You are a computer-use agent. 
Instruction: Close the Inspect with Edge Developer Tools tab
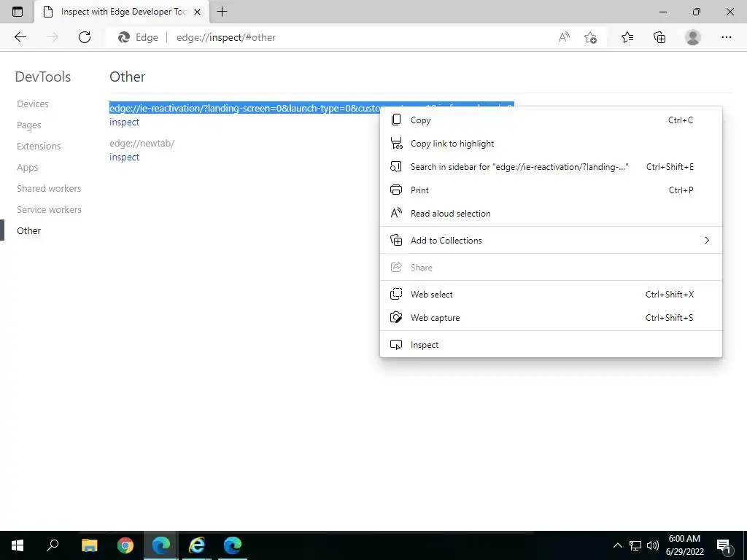click(x=197, y=12)
